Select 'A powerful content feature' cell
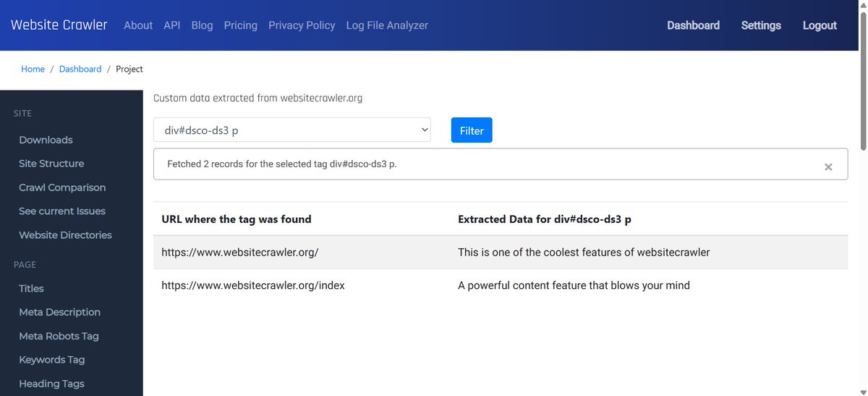 [574, 285]
